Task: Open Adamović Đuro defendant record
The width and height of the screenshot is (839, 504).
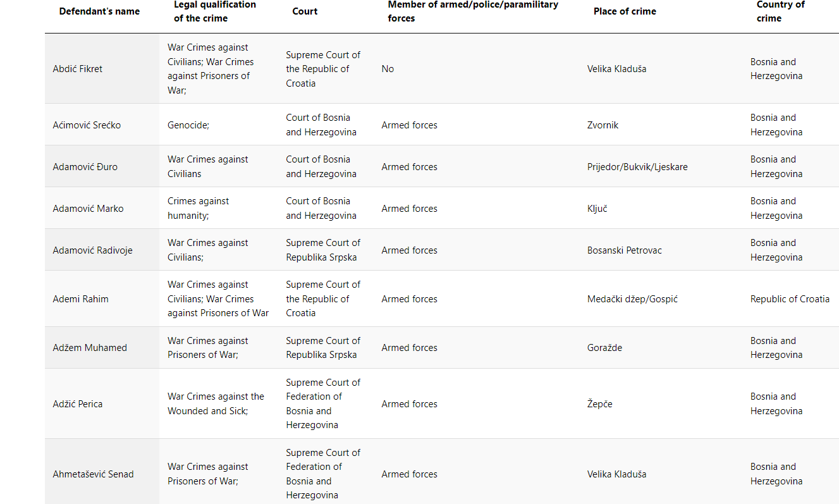Action: click(x=85, y=167)
